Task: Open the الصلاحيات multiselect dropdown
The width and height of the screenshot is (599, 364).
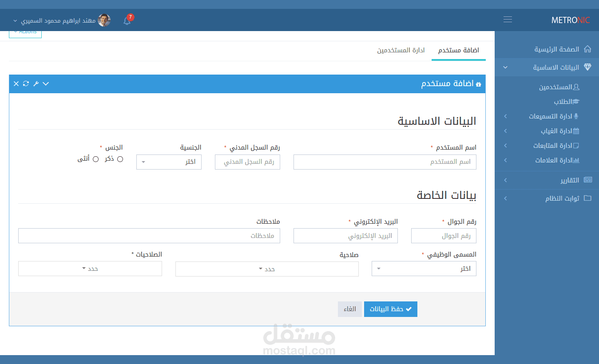Action: click(x=90, y=269)
